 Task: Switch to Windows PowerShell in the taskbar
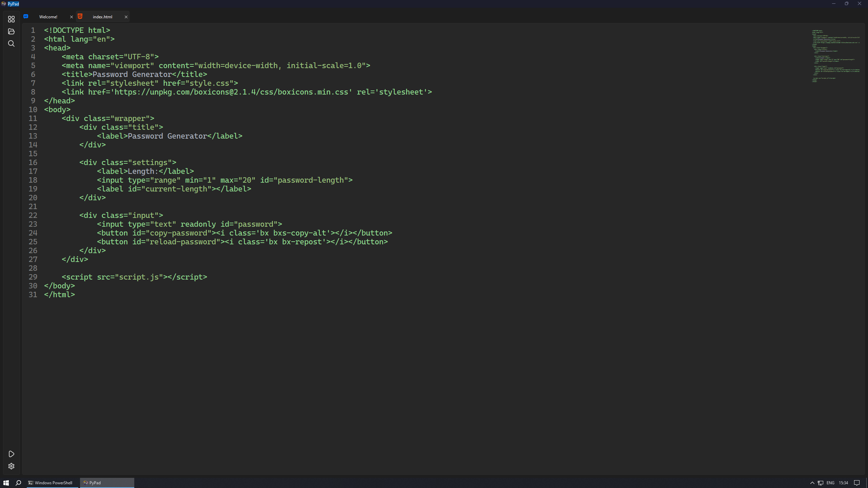[50, 483]
